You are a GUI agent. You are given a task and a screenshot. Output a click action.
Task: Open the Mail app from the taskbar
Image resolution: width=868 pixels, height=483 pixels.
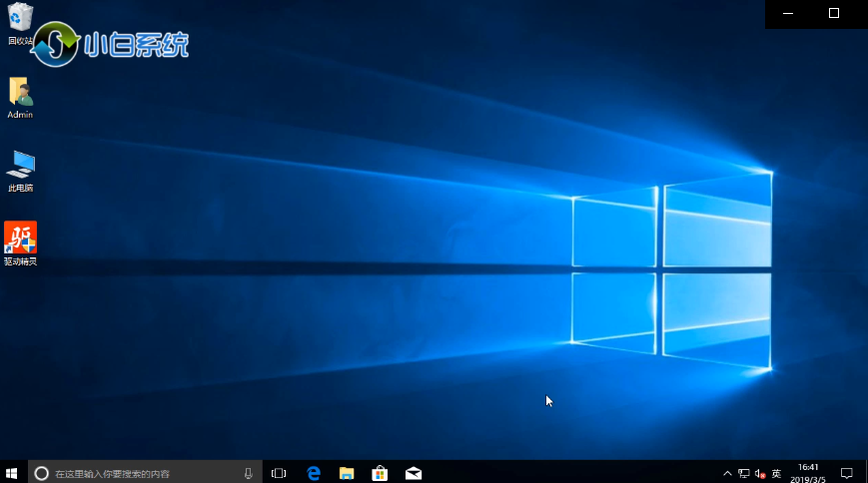pos(414,473)
